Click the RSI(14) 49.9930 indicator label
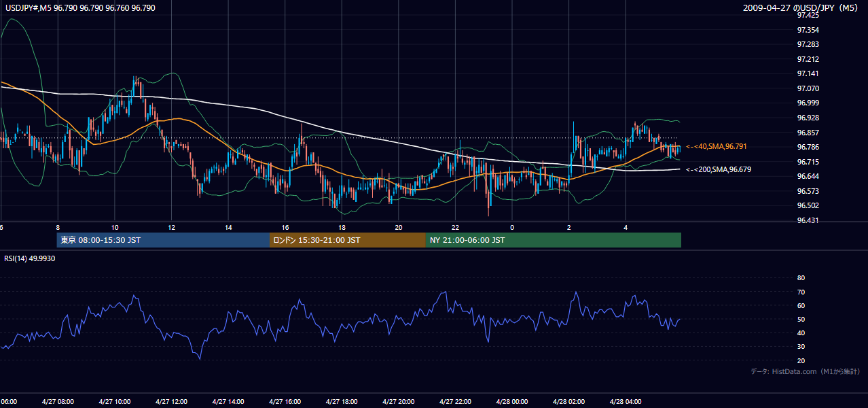The height and width of the screenshot is (408, 868). tap(30, 258)
